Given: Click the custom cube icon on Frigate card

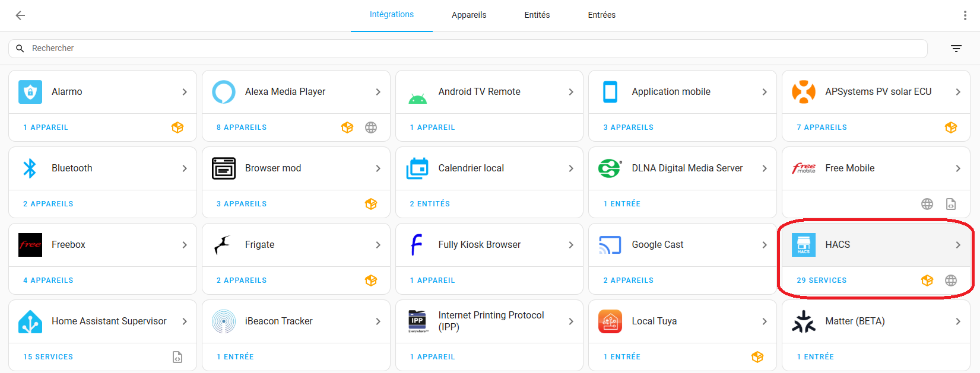Looking at the screenshot, I should tap(371, 280).
